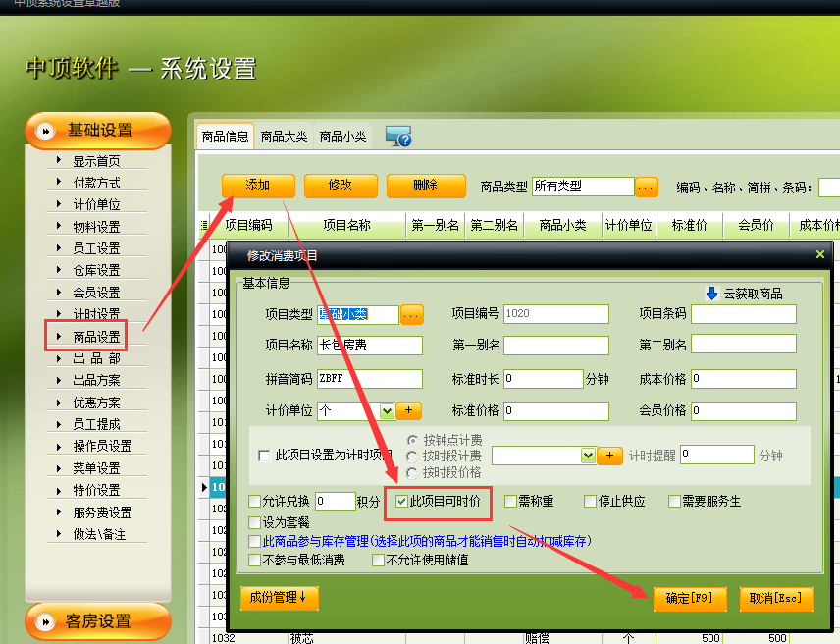The height and width of the screenshot is (644, 840).
Task: Close the 修改消费项目 dialog
Action: pyautogui.click(x=819, y=254)
